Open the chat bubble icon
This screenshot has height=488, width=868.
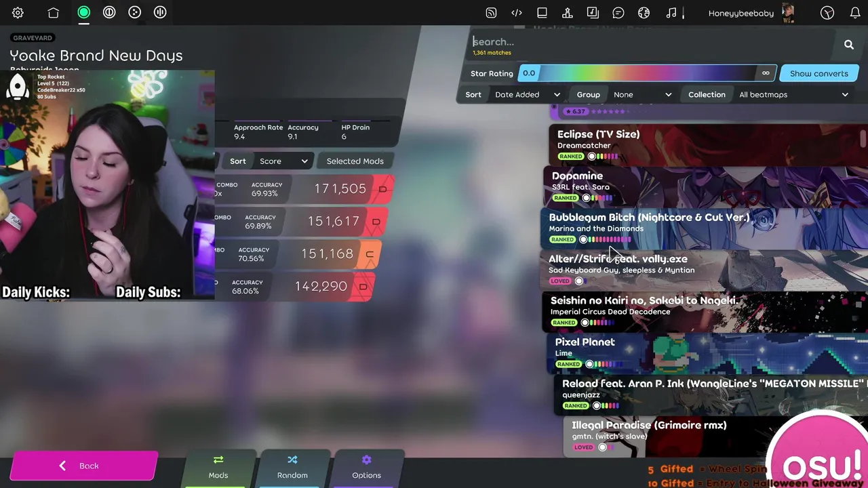point(618,13)
